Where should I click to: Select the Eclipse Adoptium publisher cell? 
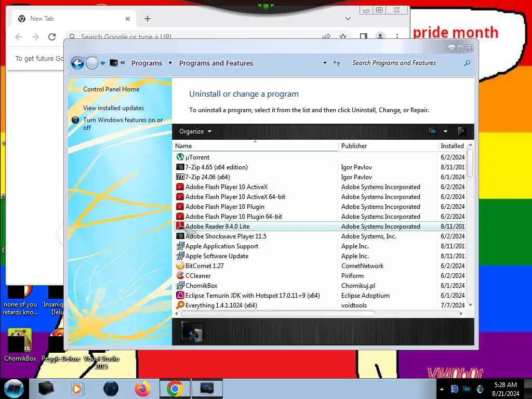click(x=365, y=295)
